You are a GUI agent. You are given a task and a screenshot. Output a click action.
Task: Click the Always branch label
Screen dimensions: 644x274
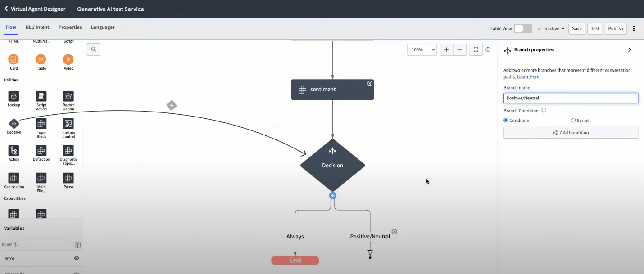pyautogui.click(x=295, y=236)
